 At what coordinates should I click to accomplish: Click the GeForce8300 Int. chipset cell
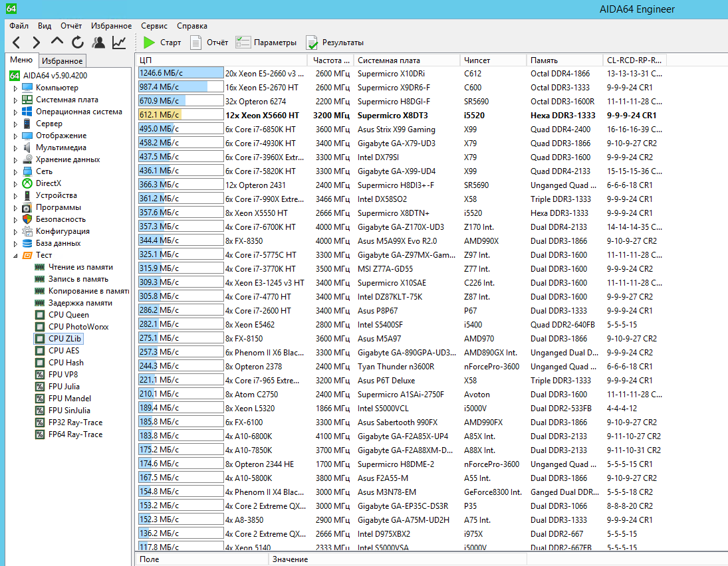(x=493, y=492)
